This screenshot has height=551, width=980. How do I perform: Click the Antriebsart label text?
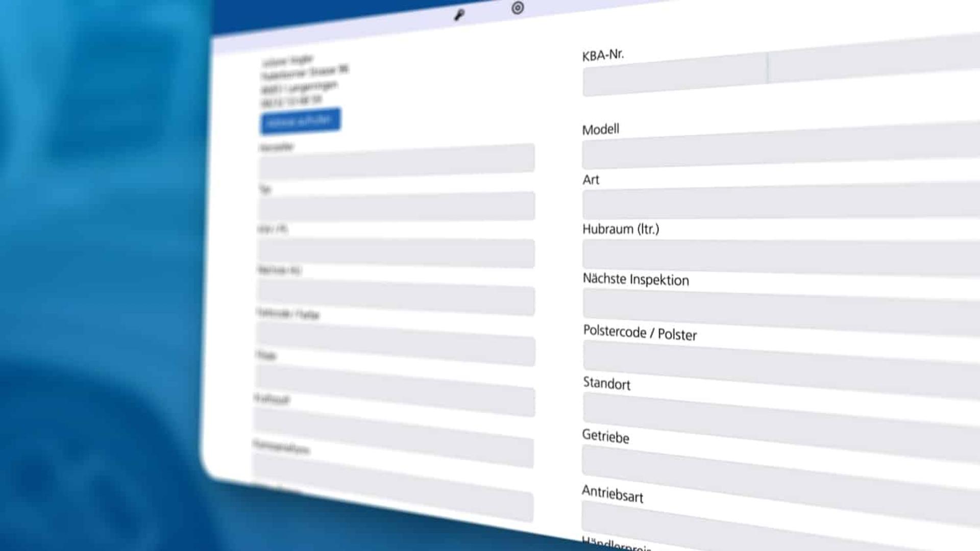point(612,494)
